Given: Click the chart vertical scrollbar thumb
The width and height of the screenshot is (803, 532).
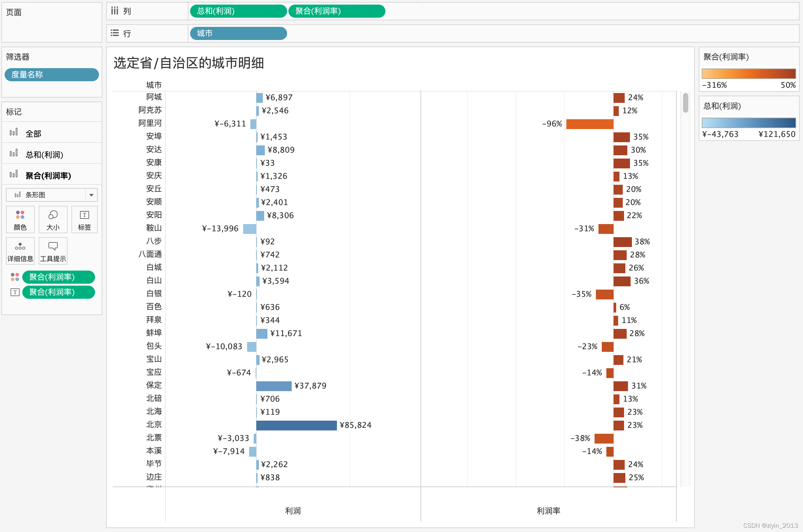Looking at the screenshot, I should point(685,103).
